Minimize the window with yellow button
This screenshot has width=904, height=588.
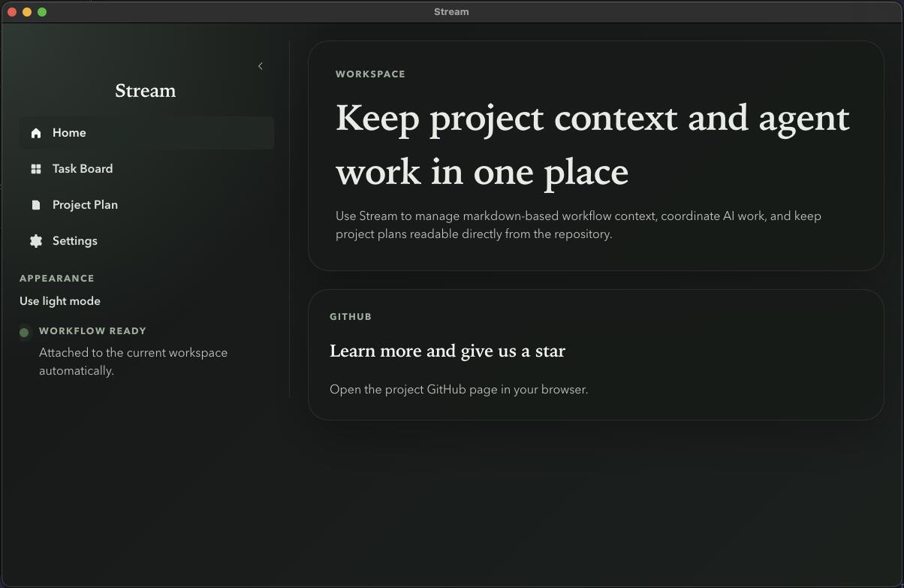click(27, 12)
